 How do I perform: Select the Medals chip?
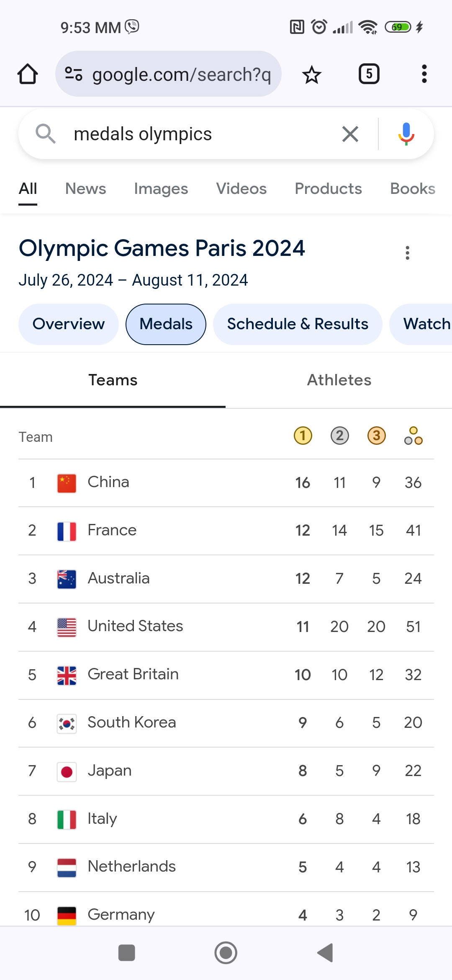click(x=166, y=324)
